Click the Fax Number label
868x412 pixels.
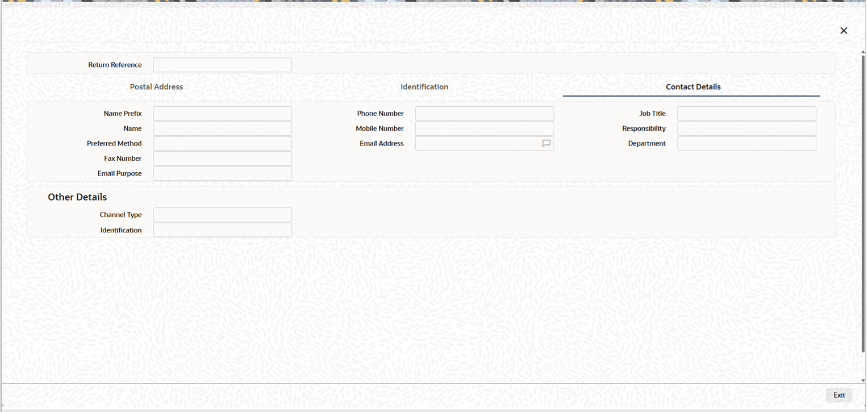point(123,159)
